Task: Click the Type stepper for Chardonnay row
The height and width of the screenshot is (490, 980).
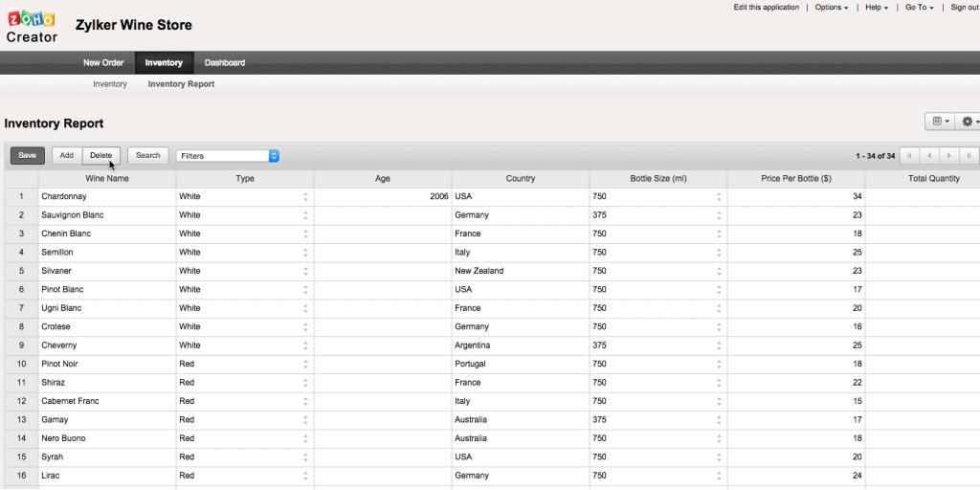Action: (305, 196)
